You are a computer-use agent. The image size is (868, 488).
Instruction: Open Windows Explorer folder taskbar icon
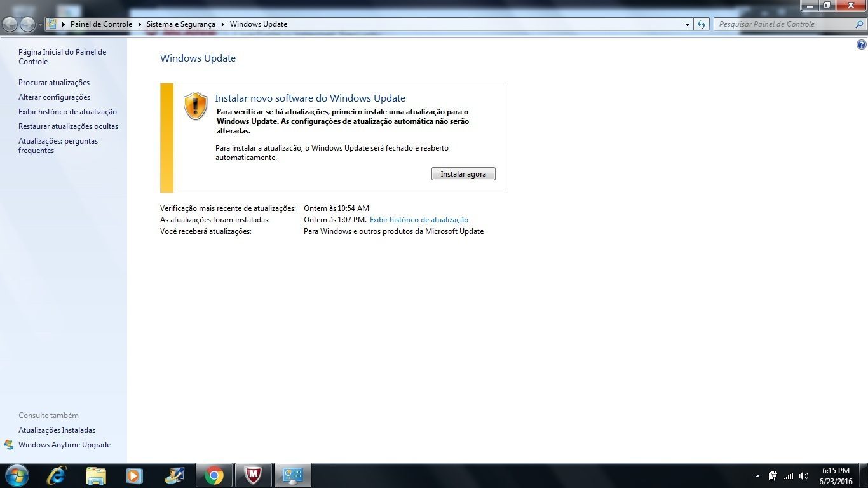pyautogui.click(x=96, y=475)
